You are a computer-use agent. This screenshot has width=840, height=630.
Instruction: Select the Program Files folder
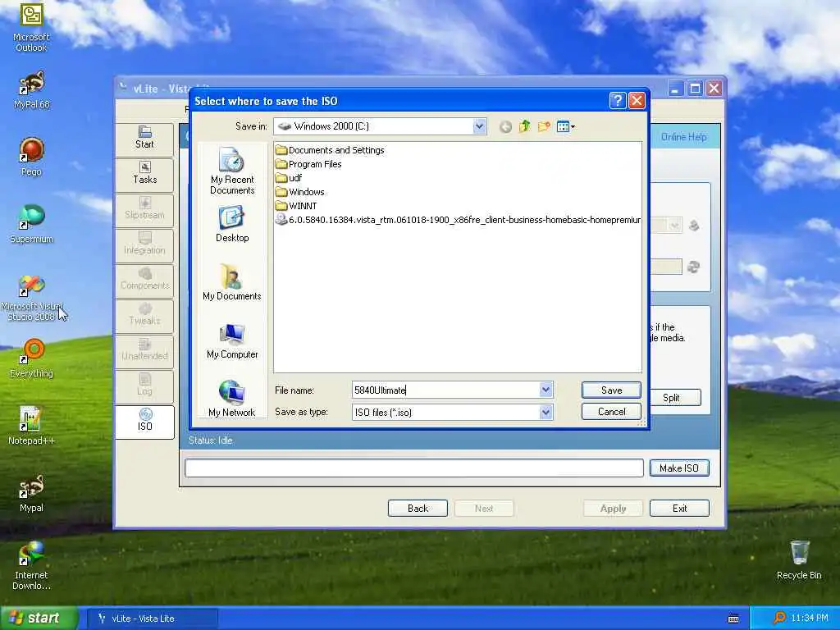(x=308, y=164)
